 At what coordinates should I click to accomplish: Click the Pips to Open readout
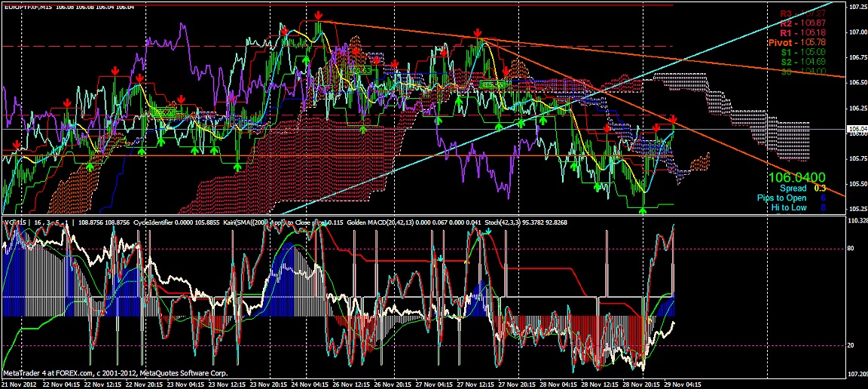pyautogui.click(x=792, y=198)
